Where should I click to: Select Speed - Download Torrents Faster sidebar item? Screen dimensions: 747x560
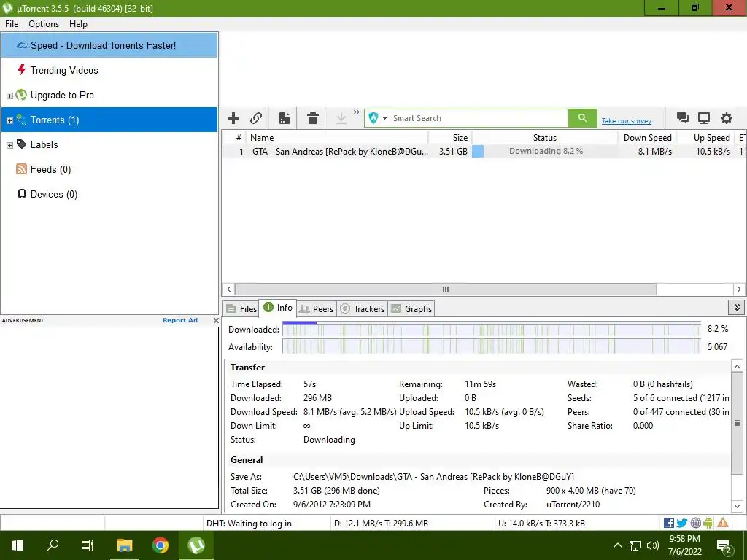coord(109,45)
